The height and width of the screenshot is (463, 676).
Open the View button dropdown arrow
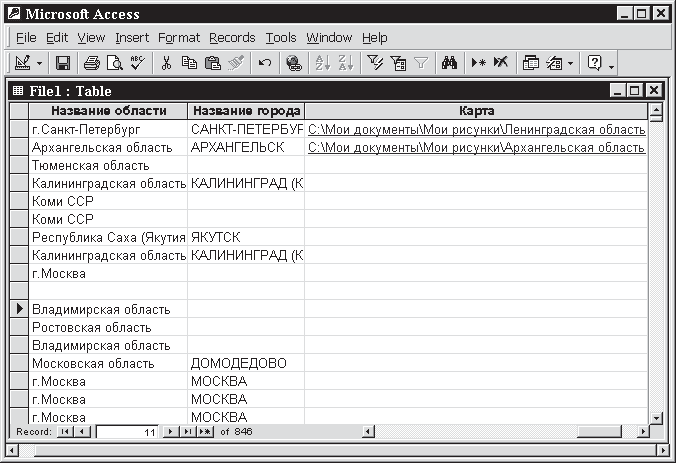tap(40, 63)
